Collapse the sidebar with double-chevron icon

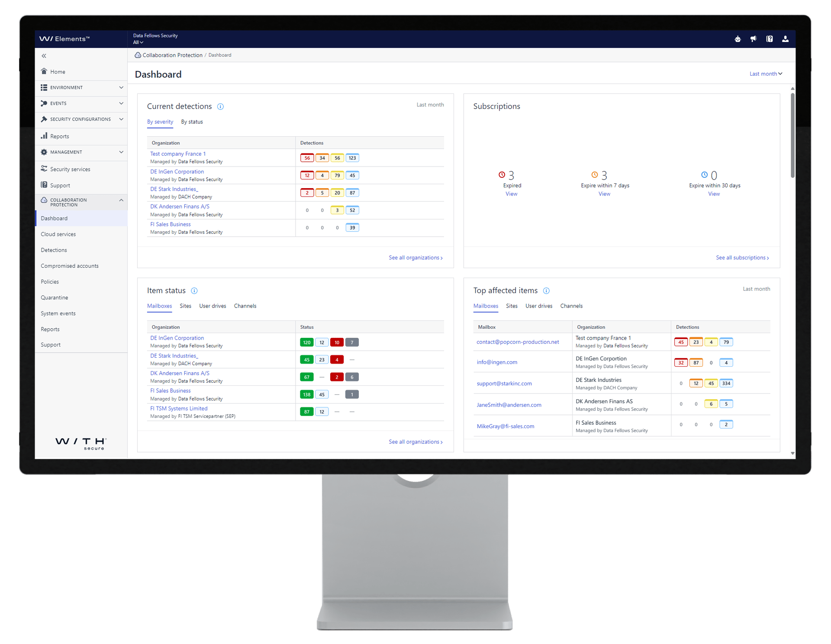44,56
